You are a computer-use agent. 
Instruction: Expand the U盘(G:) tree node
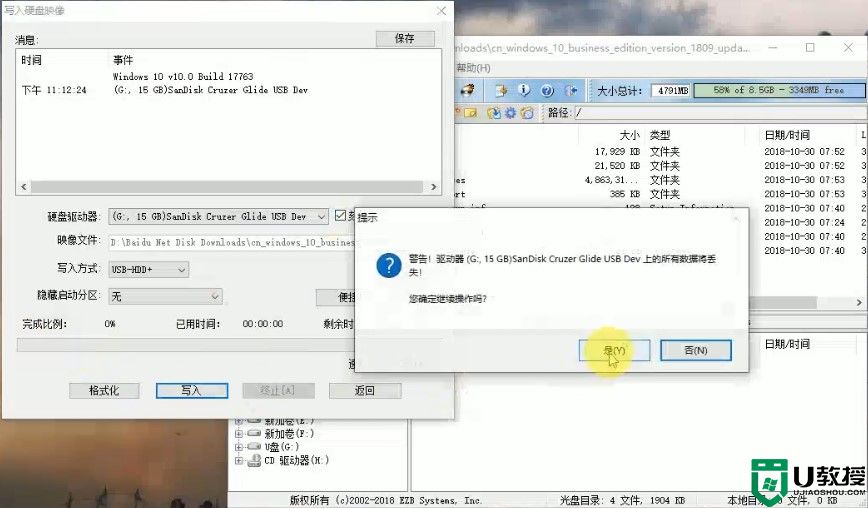(x=239, y=447)
